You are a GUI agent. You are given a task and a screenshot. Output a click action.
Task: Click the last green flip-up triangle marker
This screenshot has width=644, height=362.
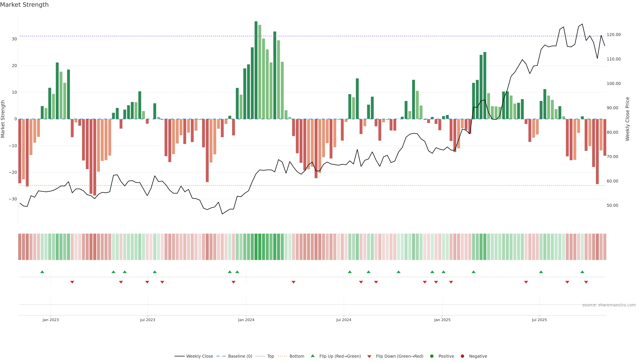pos(582,272)
